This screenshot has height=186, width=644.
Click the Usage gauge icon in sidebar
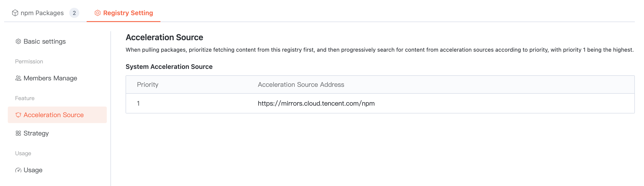[x=18, y=170]
